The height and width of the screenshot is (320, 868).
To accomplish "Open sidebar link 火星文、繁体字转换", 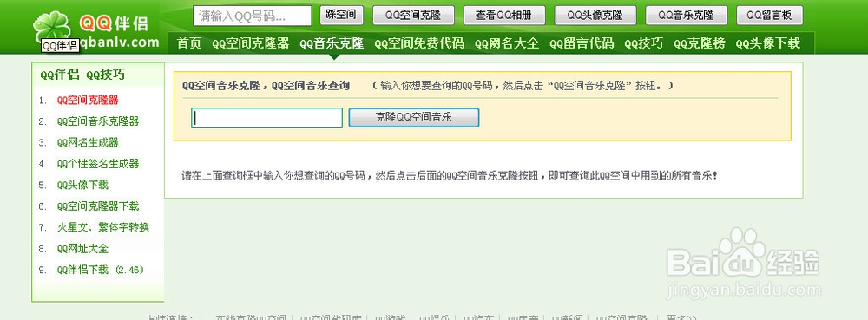I will [103, 227].
